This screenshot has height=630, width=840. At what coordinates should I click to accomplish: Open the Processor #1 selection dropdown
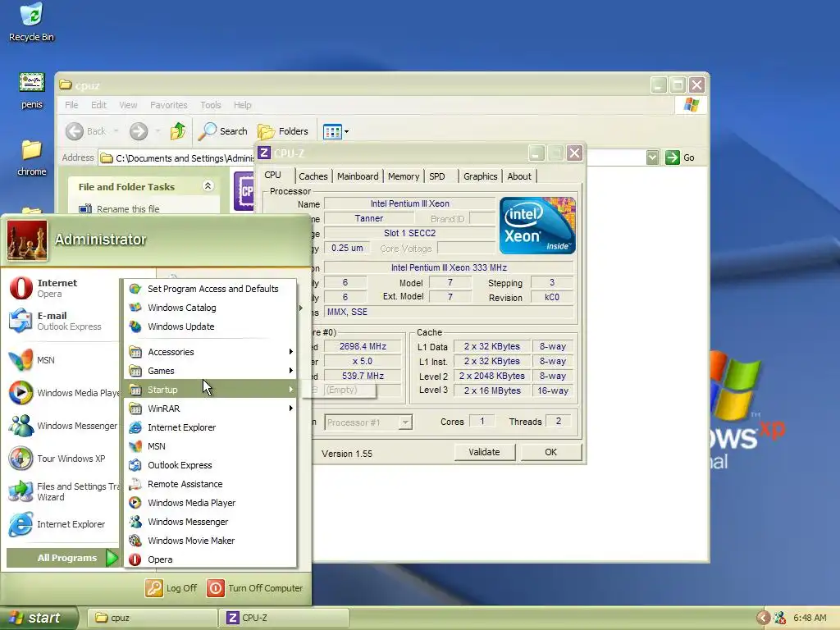(x=405, y=422)
